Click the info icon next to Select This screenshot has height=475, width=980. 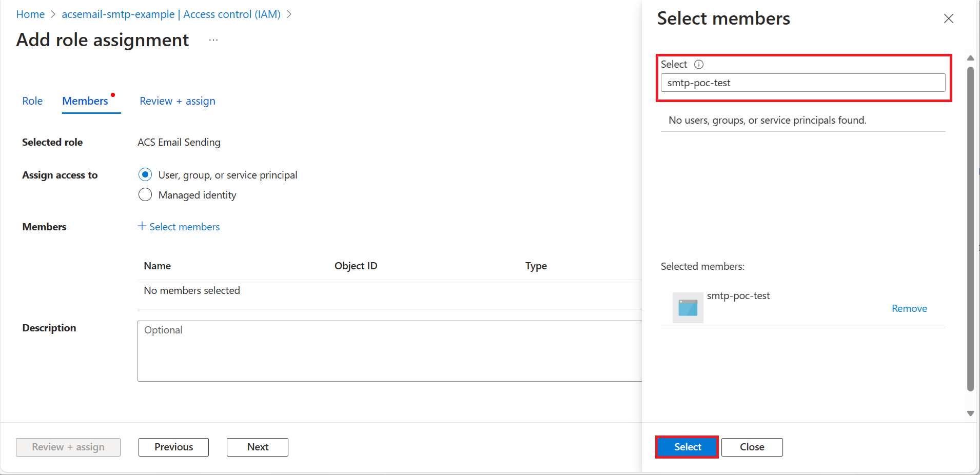click(699, 64)
